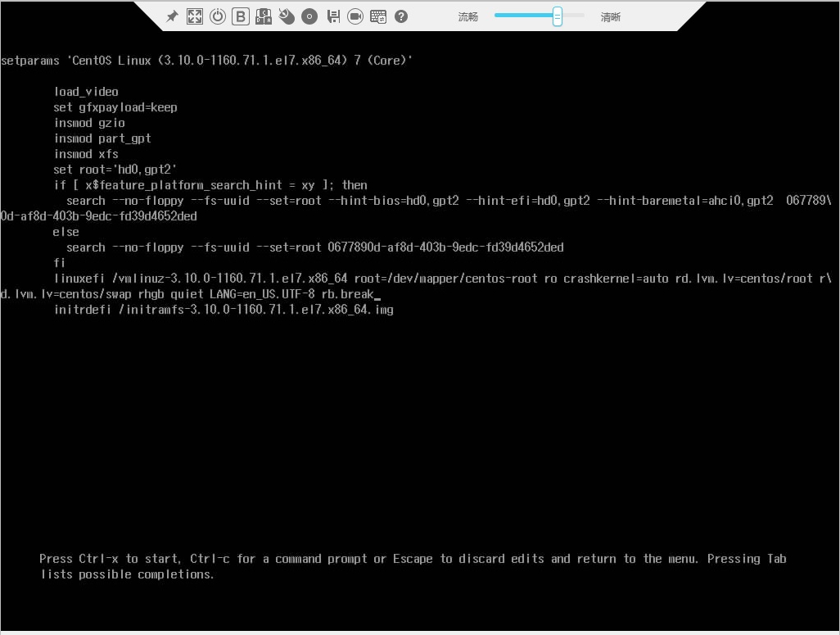Start screen video recording

click(355, 16)
